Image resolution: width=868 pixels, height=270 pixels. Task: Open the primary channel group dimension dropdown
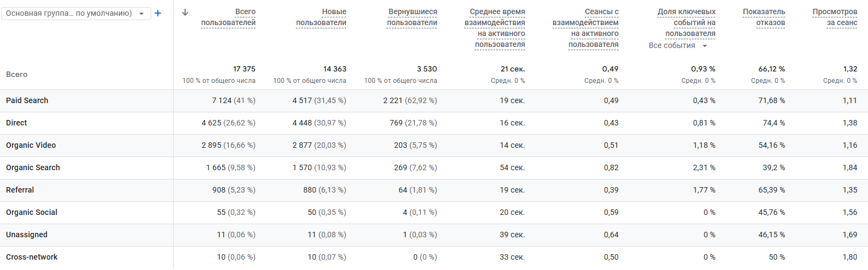[x=76, y=13]
